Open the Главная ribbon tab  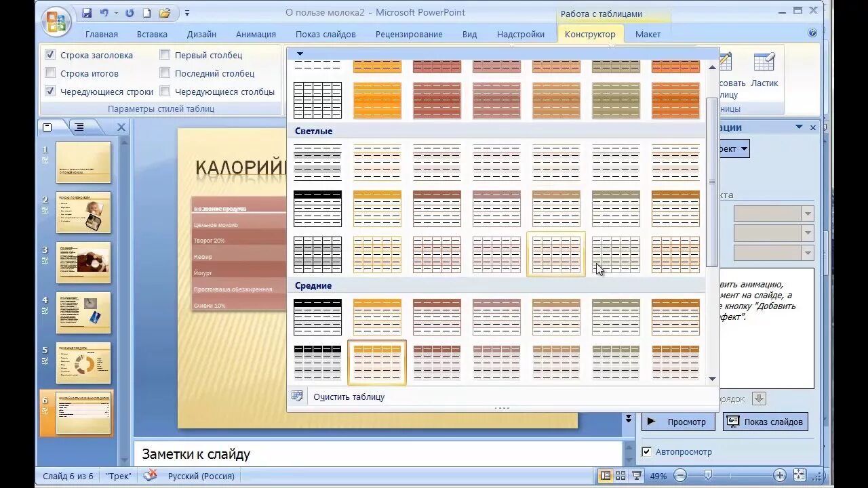point(101,34)
